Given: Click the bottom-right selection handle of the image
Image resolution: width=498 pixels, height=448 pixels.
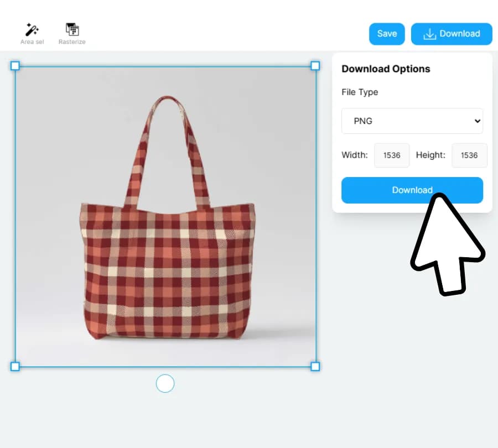Looking at the screenshot, I should [315, 366].
